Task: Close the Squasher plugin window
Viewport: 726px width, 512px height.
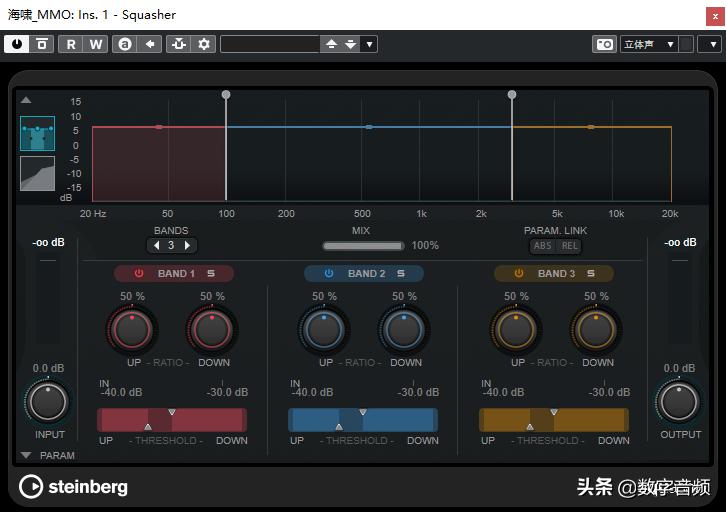Action: point(715,16)
